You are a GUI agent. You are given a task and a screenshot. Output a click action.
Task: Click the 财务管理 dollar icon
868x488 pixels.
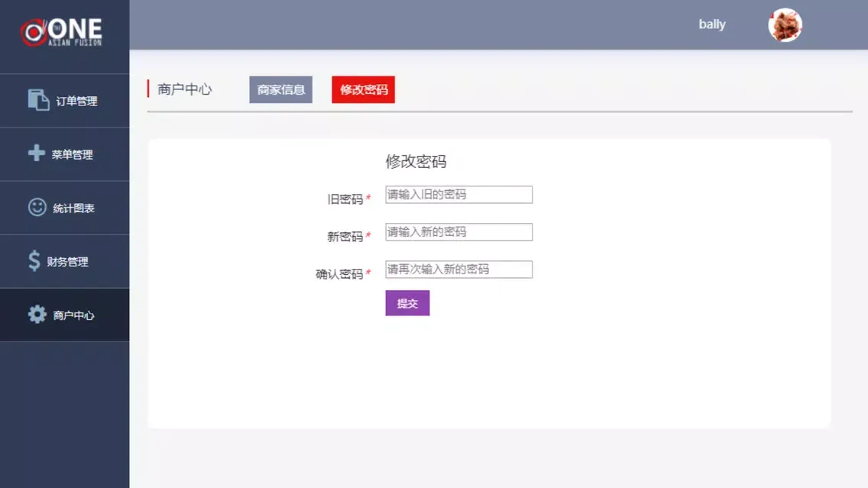(x=34, y=260)
